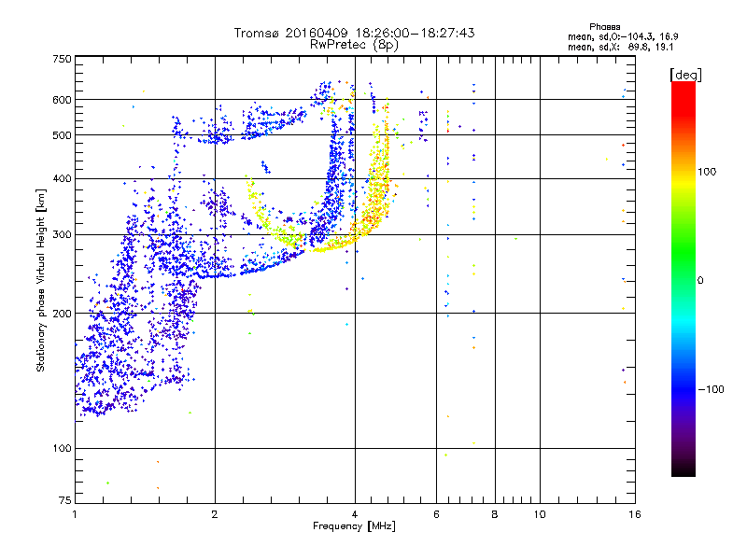
Task: Click the blue -100 degree region of the colorbar
Action: (684, 389)
